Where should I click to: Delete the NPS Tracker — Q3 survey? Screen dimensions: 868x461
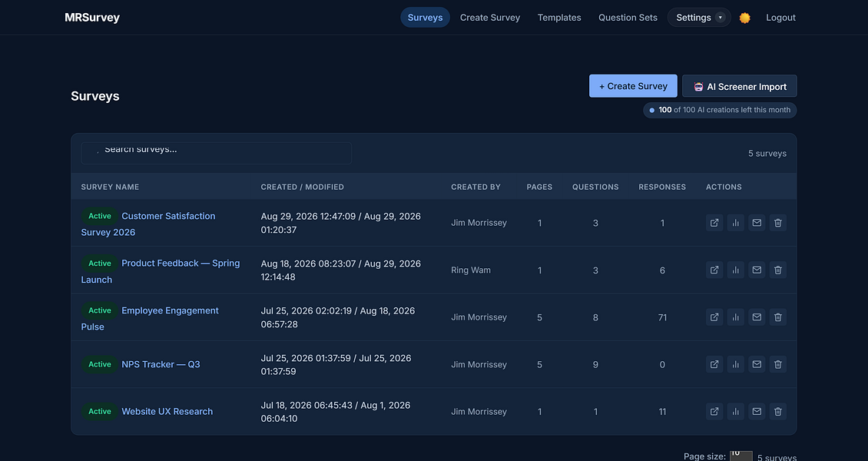778,364
